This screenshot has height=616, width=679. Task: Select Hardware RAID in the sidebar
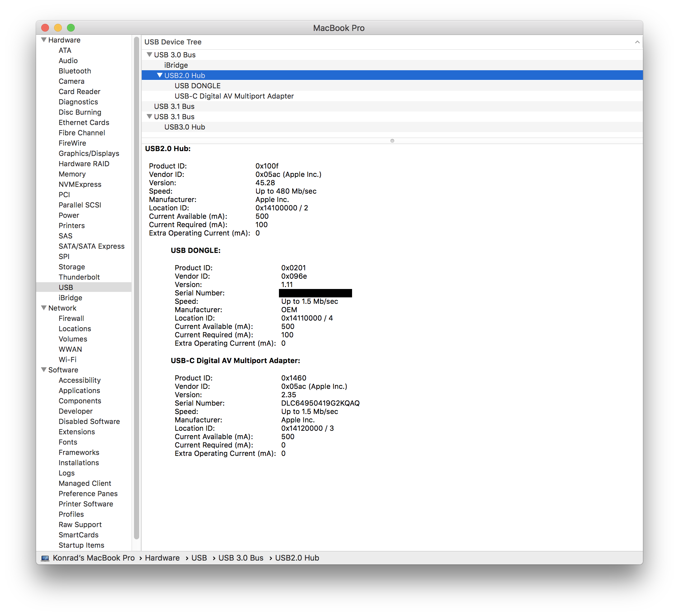click(x=84, y=164)
